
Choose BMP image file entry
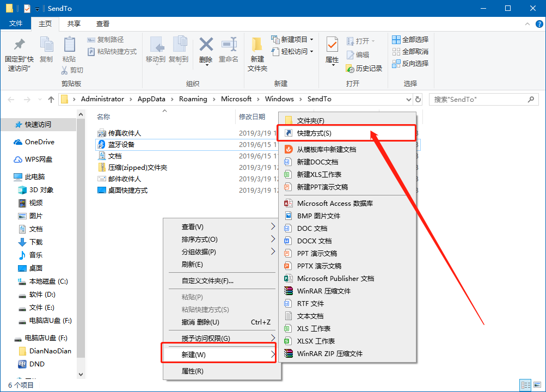(x=347, y=216)
